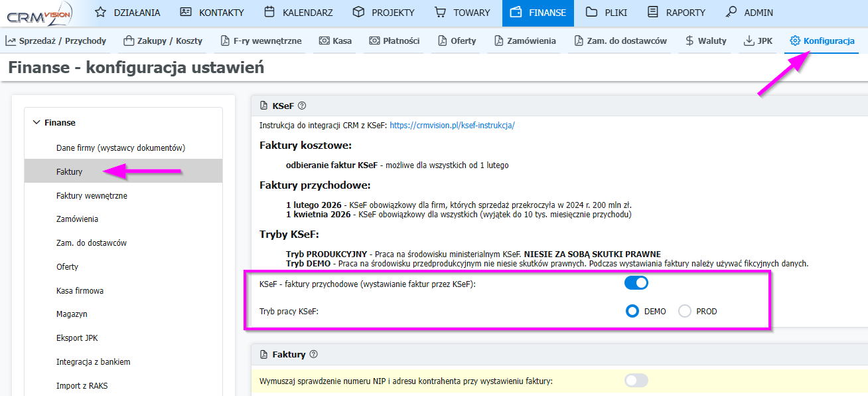Enable forced NIP verification toggle
The width and height of the screenshot is (868, 396).
coord(636,381)
